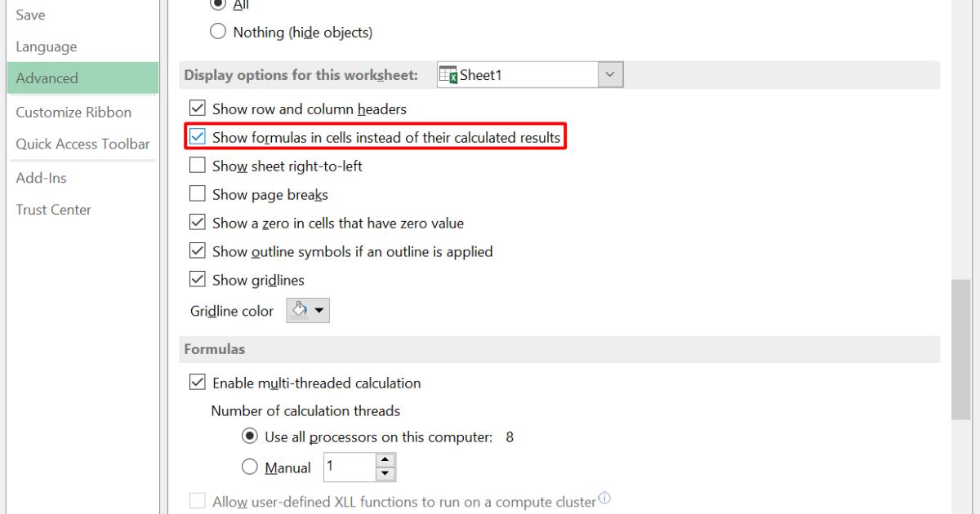Uncheck Show row and column headers
Viewport: 980px width, 514px height.
pos(197,108)
